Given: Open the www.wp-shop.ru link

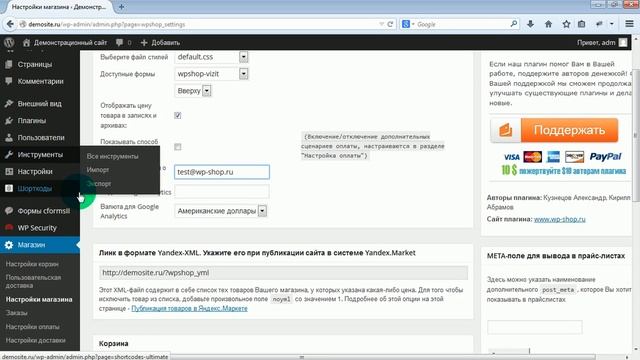Looking at the screenshot, I should coord(560,219).
